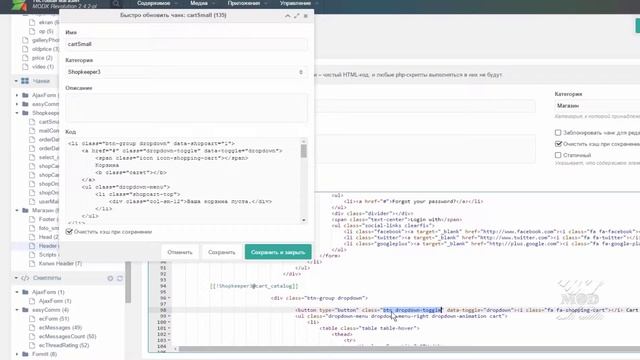
Task: Click the file icon next to video (1)
Action: pos(25,67)
